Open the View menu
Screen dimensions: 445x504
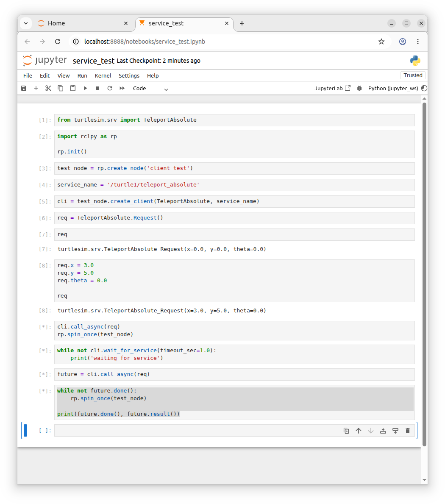tap(64, 75)
